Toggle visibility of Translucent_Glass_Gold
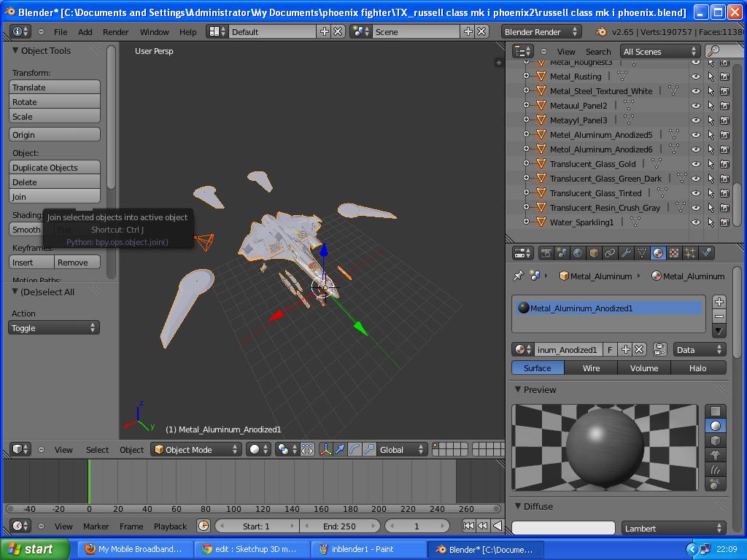The image size is (747, 560). pos(695,163)
